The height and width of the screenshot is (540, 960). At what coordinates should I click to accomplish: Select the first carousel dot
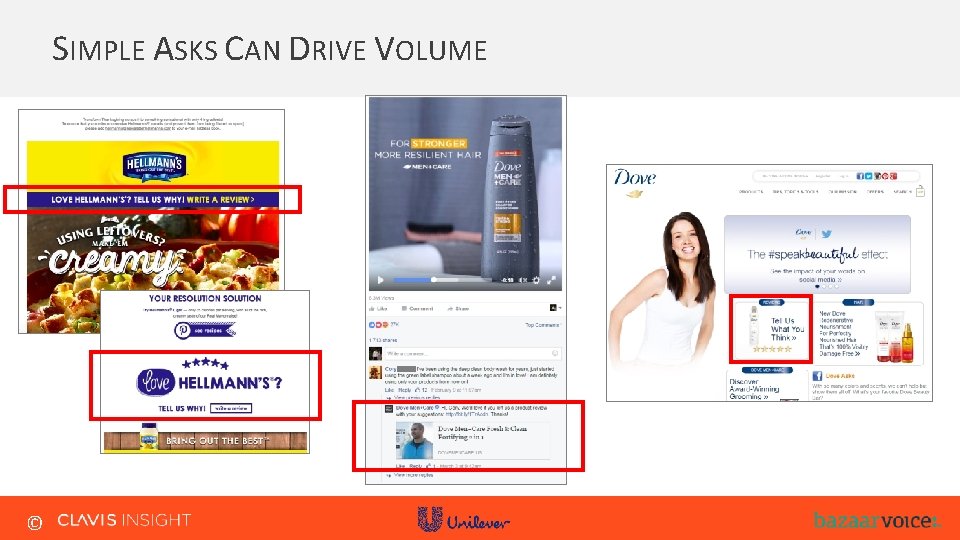pyautogui.click(x=817, y=287)
